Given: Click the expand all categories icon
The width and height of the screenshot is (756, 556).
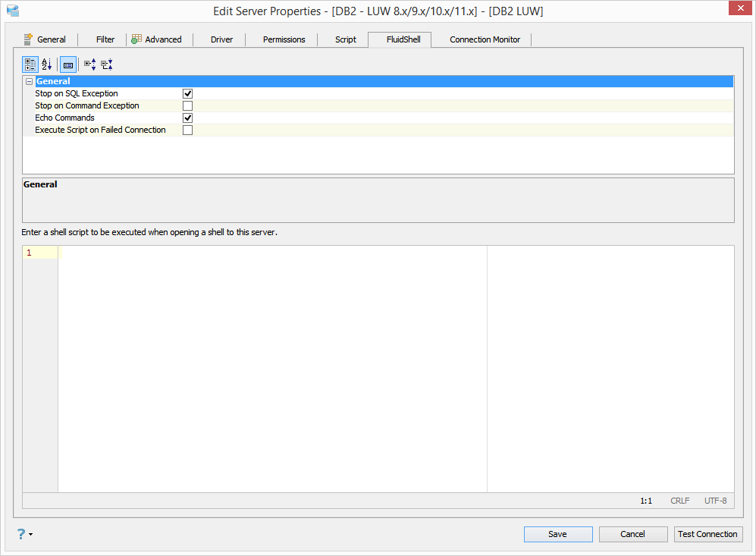Looking at the screenshot, I should [89, 64].
